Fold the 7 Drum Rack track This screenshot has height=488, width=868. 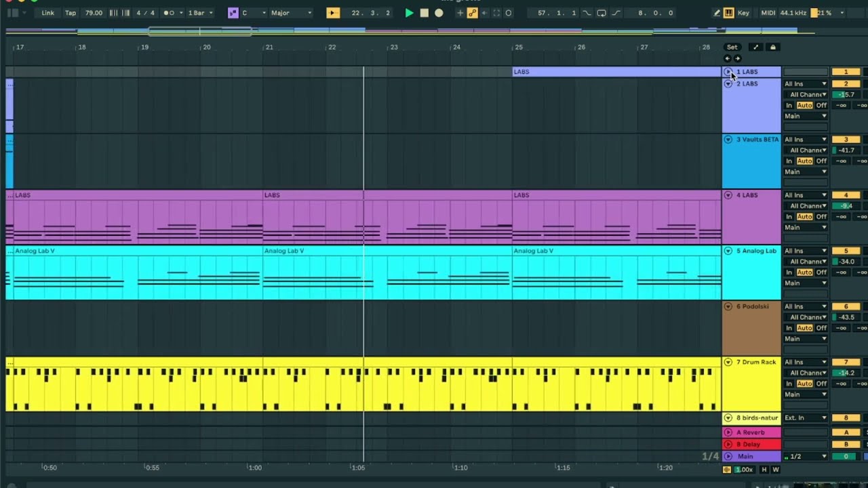click(728, 362)
